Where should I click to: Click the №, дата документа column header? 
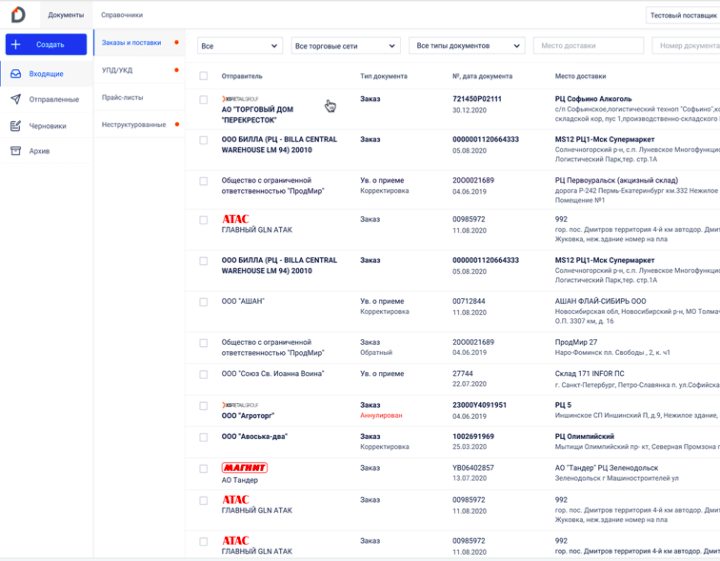[482, 76]
